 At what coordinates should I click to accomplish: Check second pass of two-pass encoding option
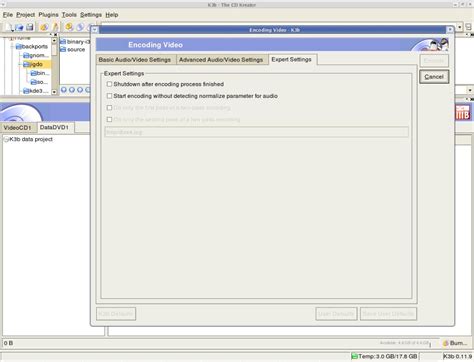[x=109, y=119]
